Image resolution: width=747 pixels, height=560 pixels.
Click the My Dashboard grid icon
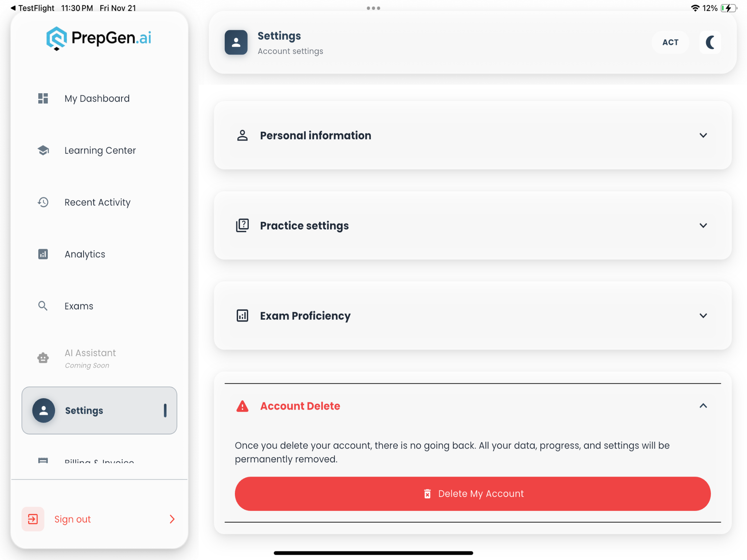pos(43,98)
